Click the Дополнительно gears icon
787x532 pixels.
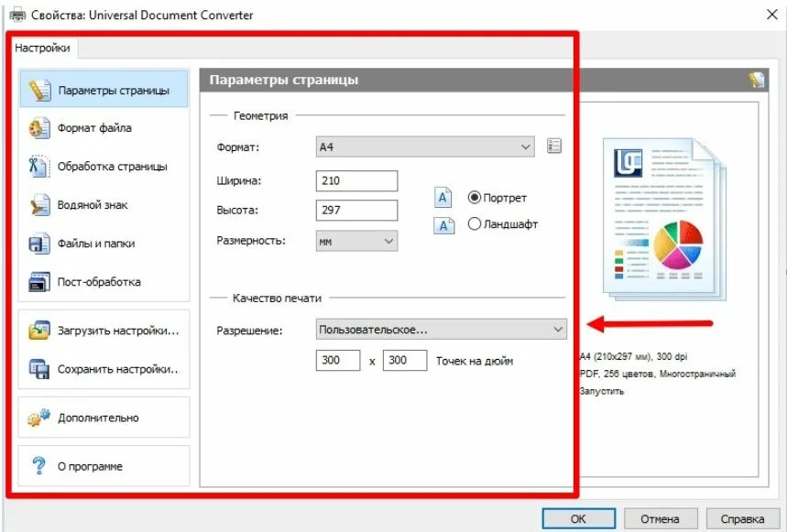[39, 418]
